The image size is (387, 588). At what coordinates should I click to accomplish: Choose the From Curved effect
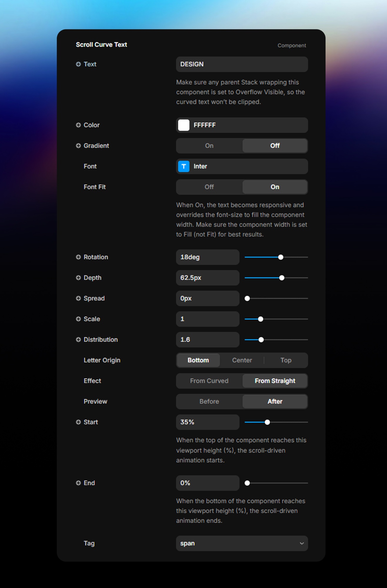[x=209, y=381]
